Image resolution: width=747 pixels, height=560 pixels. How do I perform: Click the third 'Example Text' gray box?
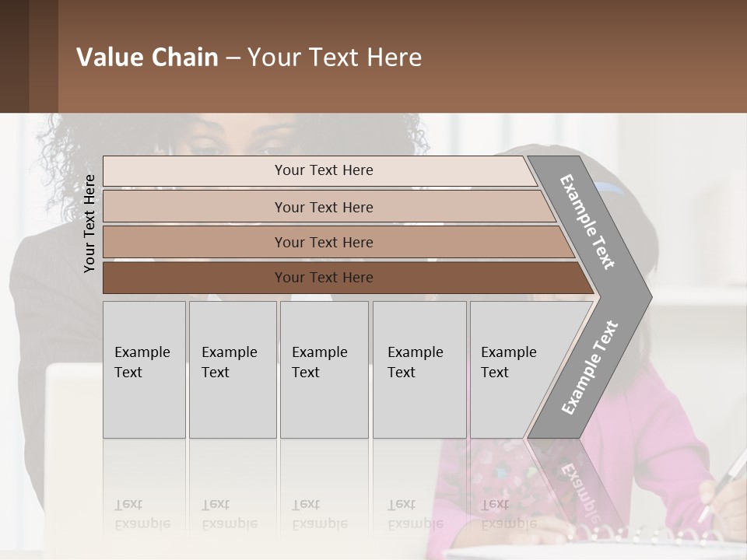click(324, 369)
